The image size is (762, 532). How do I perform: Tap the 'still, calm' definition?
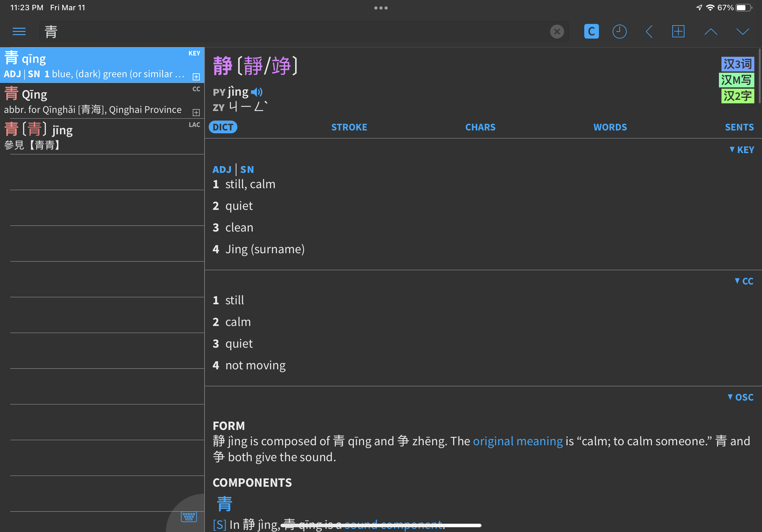pyautogui.click(x=250, y=184)
